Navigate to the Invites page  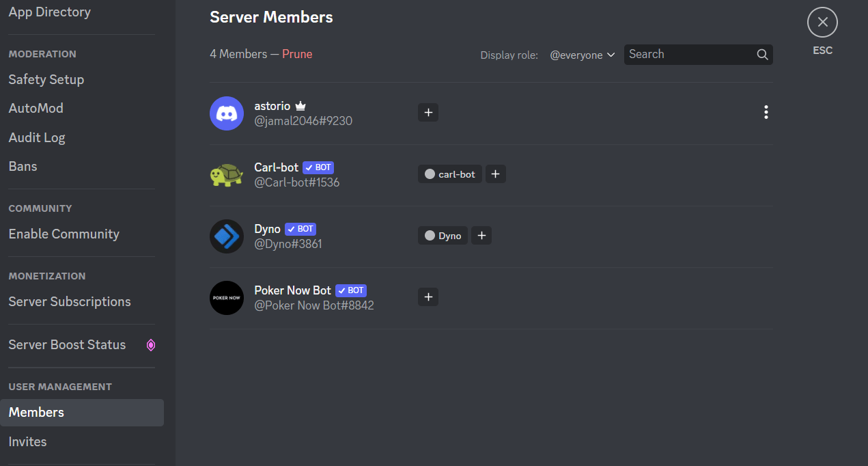point(28,442)
